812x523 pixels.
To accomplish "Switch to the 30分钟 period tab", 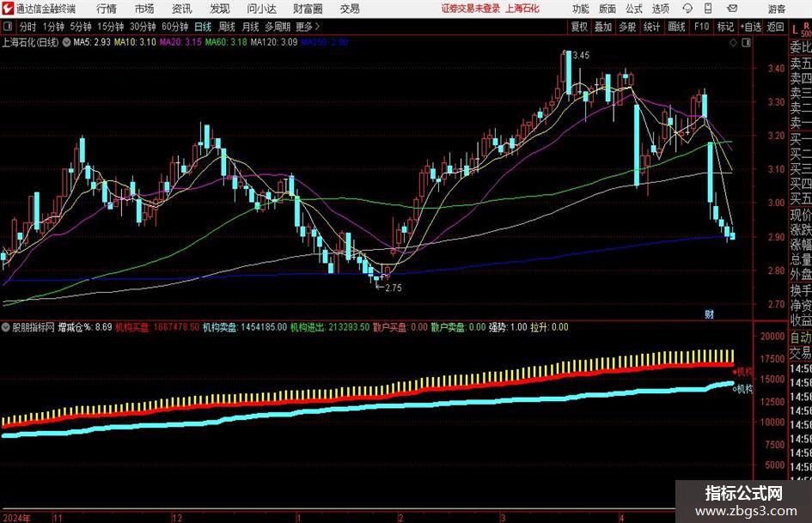I will coord(143,27).
